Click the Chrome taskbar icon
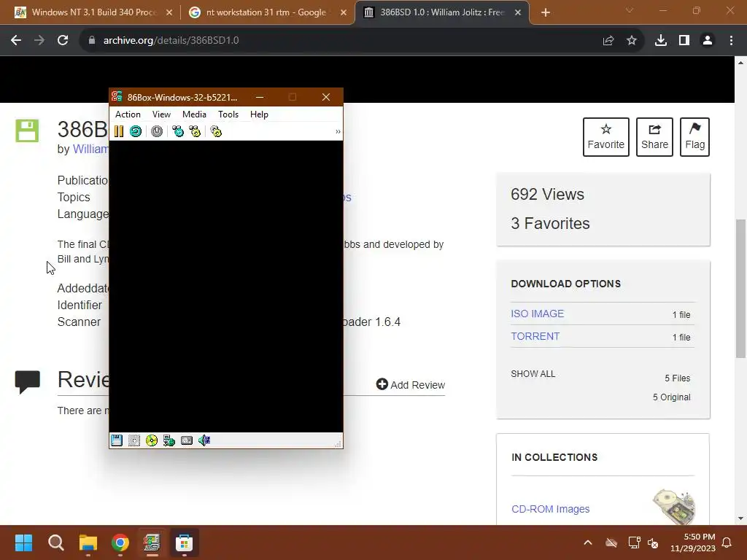 pyautogui.click(x=120, y=542)
